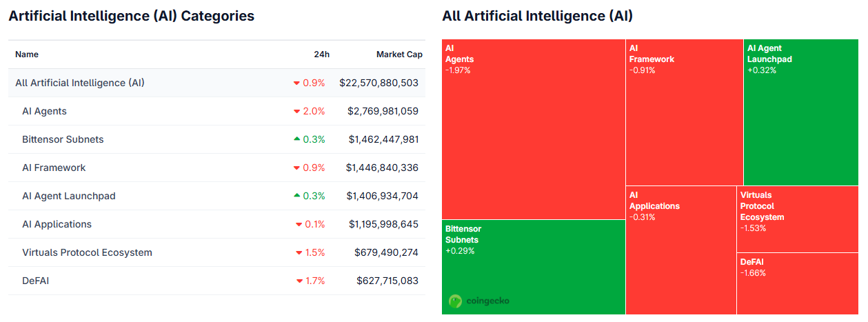Open All Artificial Intelligence (AI) category row

[80, 83]
